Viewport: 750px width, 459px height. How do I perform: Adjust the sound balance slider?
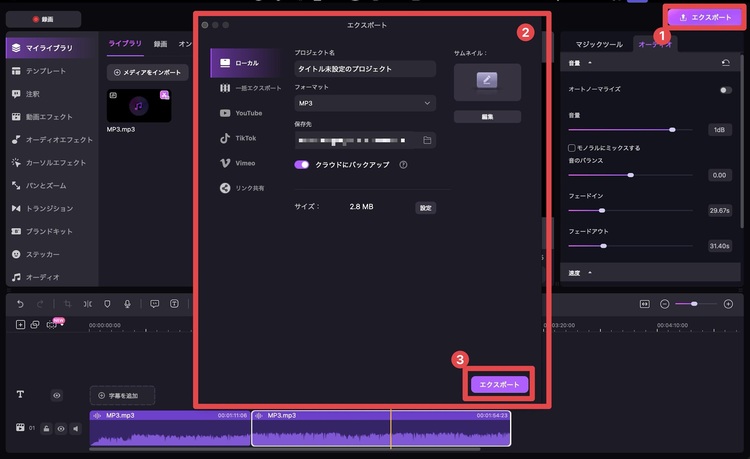point(630,175)
